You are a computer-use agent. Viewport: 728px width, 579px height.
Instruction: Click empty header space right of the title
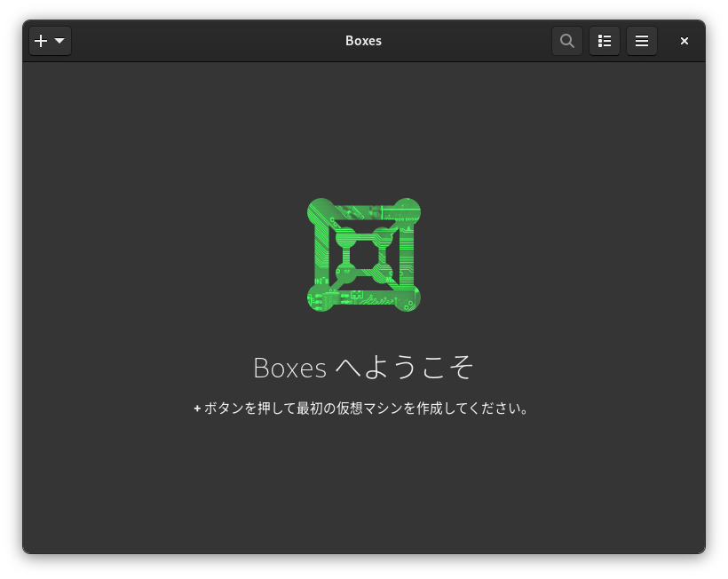point(471,41)
